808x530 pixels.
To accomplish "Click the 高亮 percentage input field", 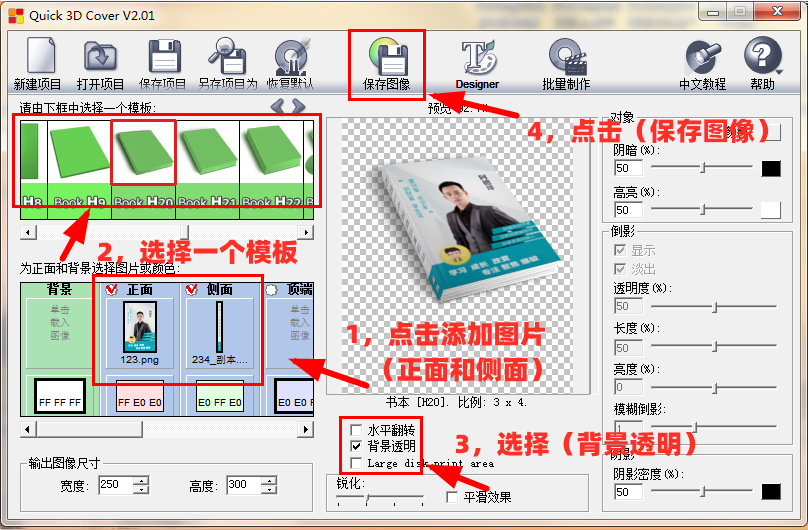I will pos(629,210).
